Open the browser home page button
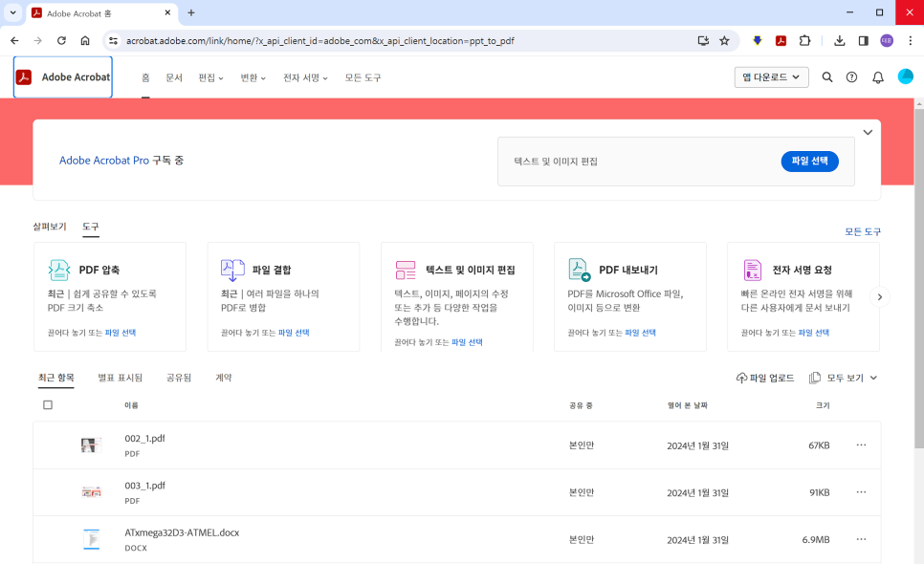The width and height of the screenshot is (924, 564). (x=85, y=40)
